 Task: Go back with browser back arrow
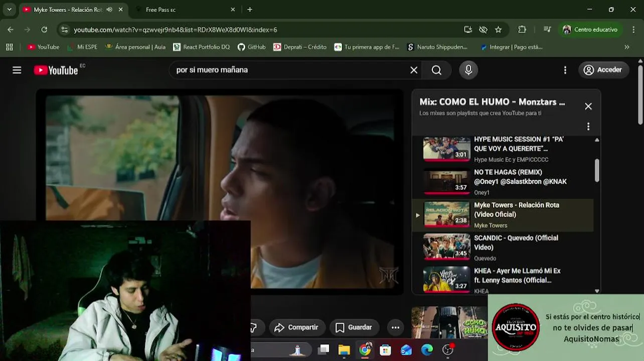click(x=11, y=30)
